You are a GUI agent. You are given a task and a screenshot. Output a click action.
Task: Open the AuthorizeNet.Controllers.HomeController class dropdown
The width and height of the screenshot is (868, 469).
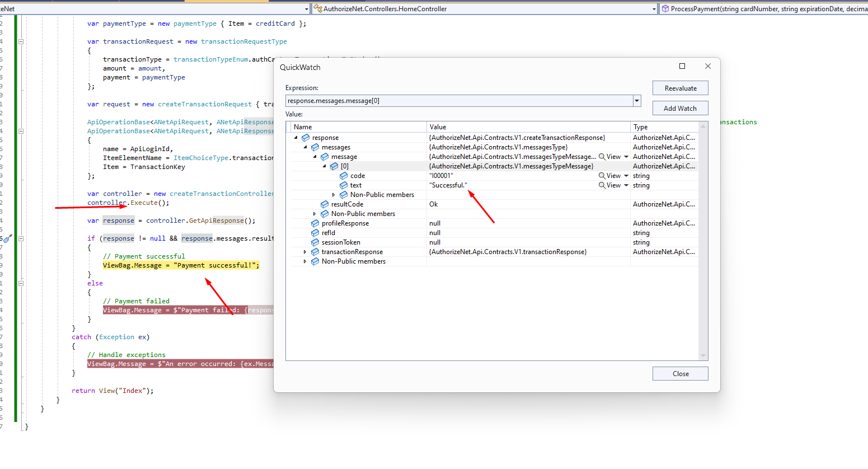point(654,9)
